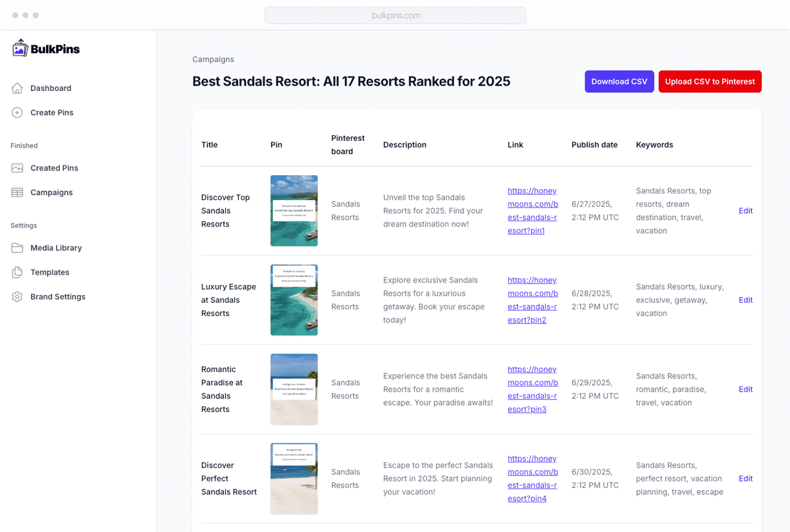
Task: Select title text Luxury Escape at Sandals Resorts
Action: [x=228, y=300]
